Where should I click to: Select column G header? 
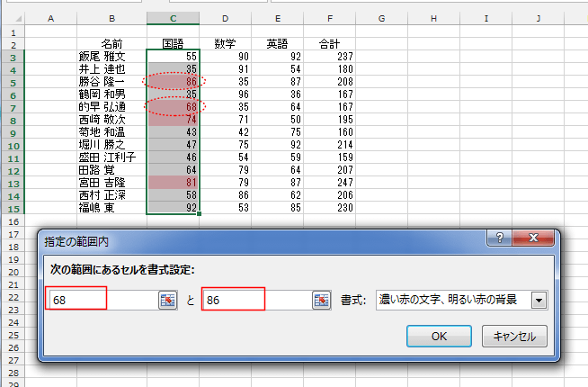tap(382, 18)
